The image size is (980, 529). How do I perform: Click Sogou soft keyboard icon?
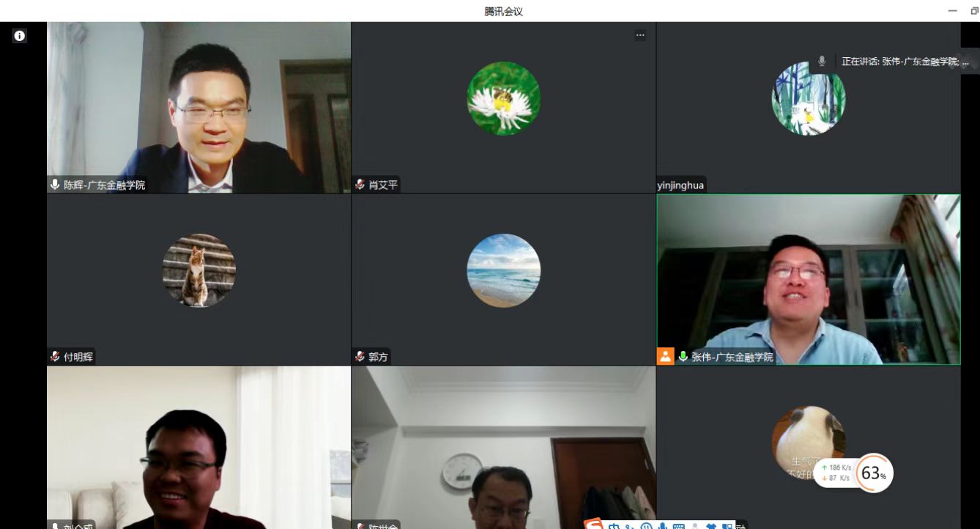pyautogui.click(x=678, y=526)
